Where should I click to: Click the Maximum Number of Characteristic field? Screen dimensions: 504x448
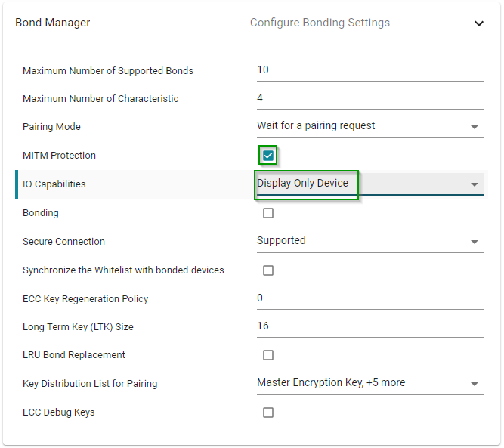369,98
